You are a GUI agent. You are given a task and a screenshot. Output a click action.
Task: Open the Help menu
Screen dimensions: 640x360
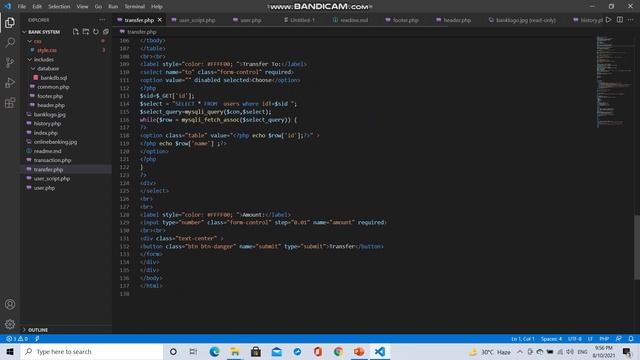(157, 7)
